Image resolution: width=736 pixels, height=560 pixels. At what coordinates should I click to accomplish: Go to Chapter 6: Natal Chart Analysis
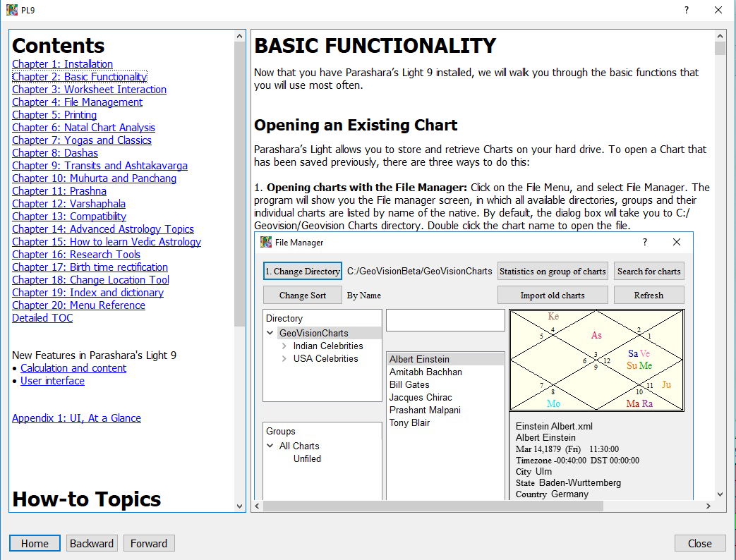[83, 128]
